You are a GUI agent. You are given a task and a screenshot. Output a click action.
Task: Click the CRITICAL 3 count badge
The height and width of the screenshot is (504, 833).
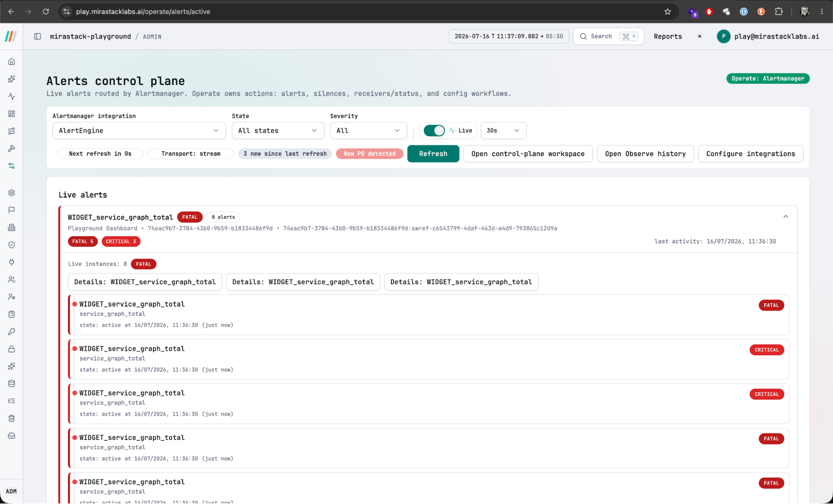click(x=121, y=242)
